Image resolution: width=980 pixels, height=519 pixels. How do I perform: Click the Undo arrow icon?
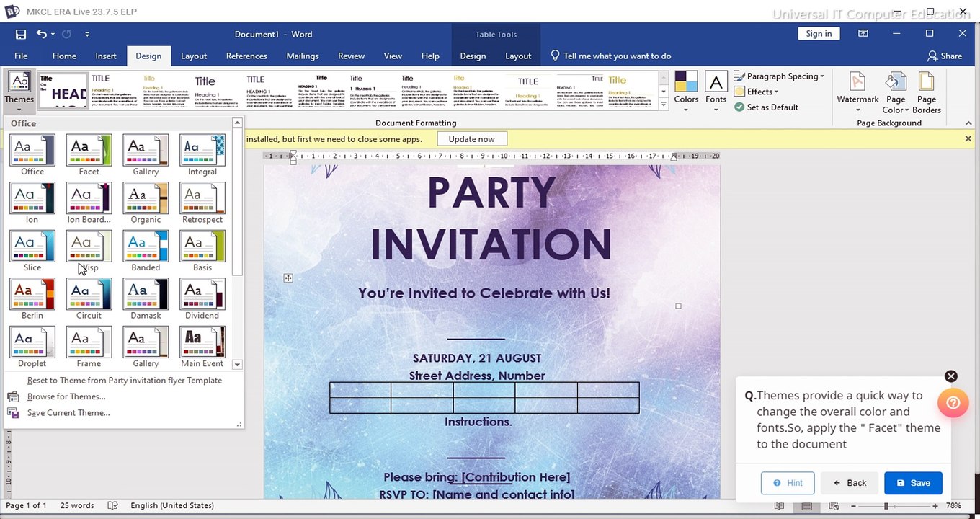(42, 34)
